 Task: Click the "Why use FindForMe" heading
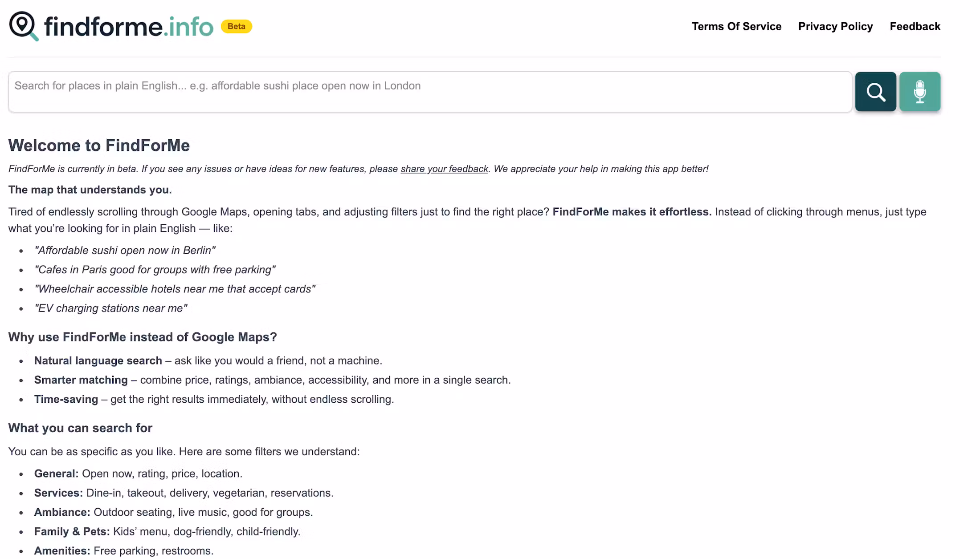tap(143, 337)
